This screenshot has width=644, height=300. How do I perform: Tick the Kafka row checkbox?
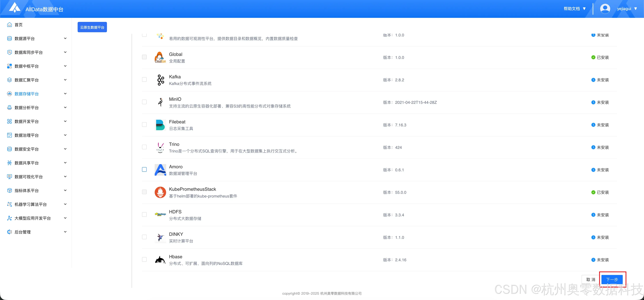[144, 80]
